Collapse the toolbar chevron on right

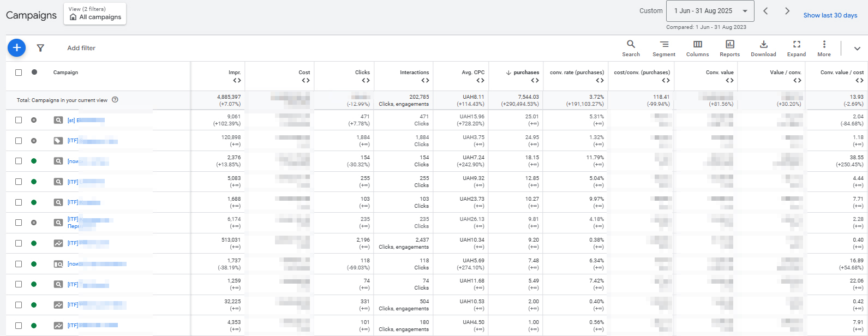pyautogui.click(x=857, y=49)
